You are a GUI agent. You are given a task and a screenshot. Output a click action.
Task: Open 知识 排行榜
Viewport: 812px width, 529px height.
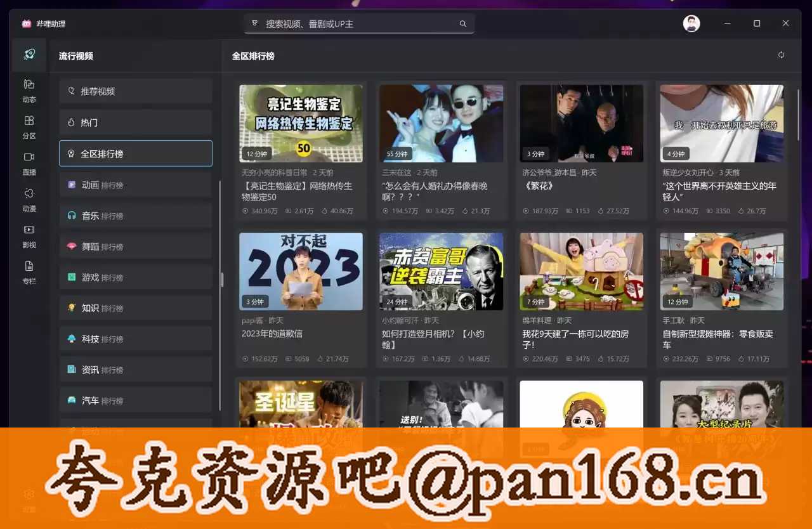pyautogui.click(x=136, y=308)
